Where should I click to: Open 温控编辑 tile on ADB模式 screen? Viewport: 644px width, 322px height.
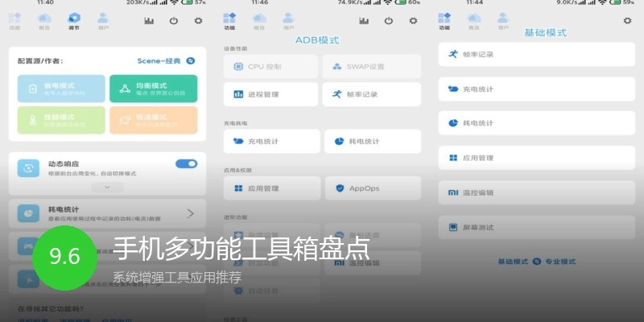(x=373, y=263)
